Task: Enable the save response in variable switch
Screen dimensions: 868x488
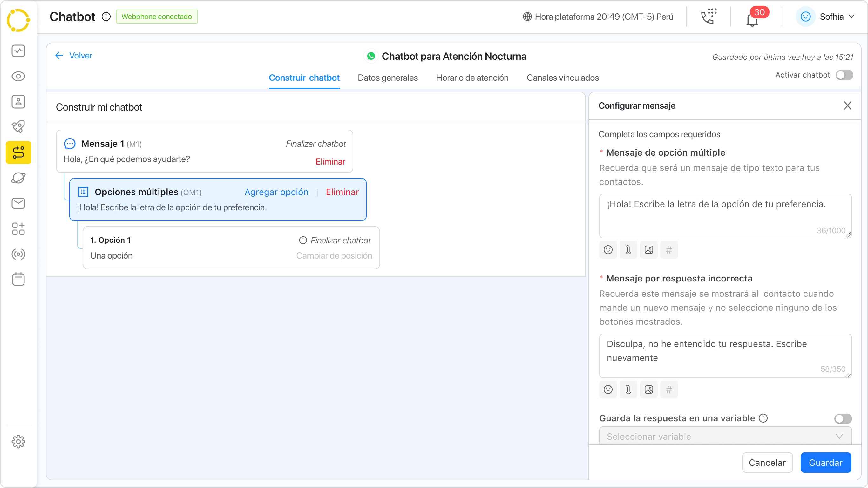Action: pos(843,418)
